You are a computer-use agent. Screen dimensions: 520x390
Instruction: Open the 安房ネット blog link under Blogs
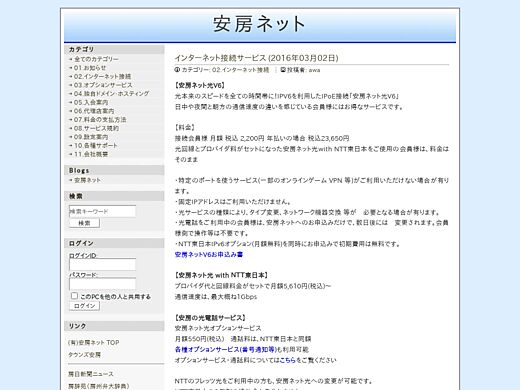tap(87, 180)
